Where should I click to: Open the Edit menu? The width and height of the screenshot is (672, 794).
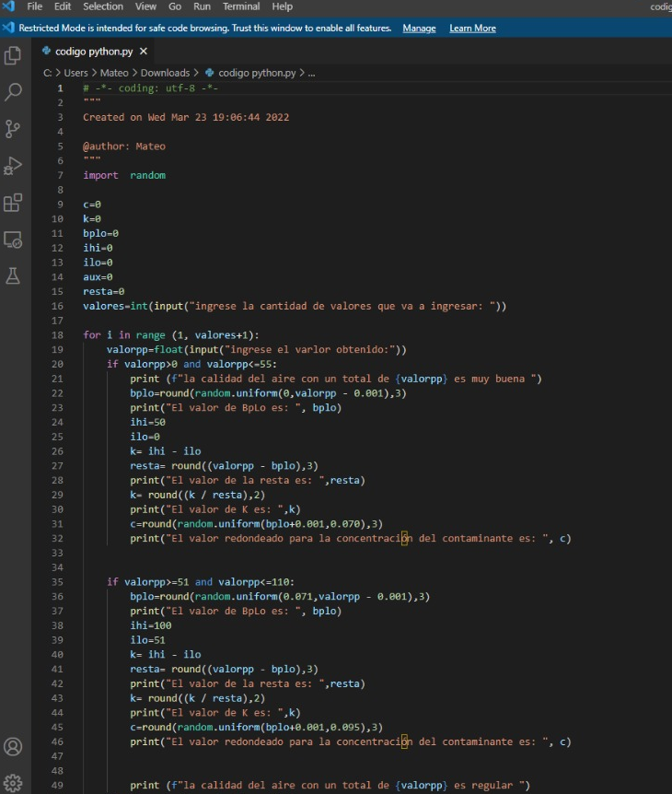pos(63,6)
